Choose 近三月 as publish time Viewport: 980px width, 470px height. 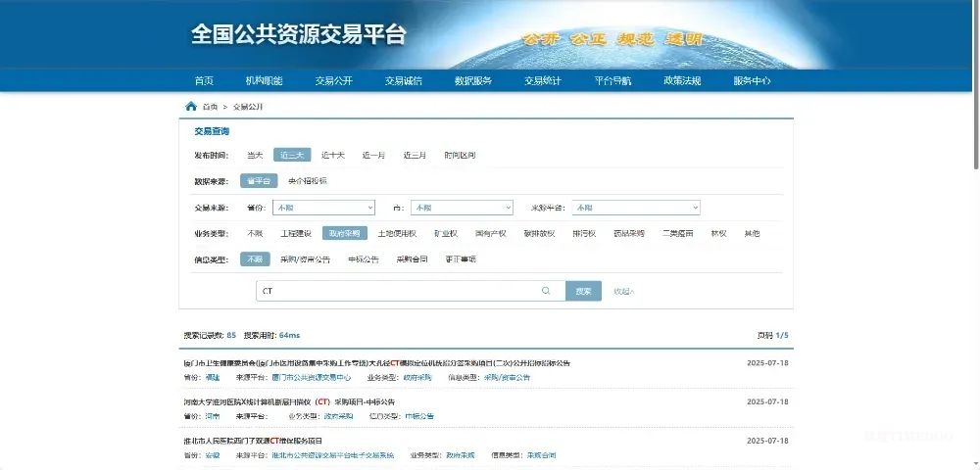[415, 156]
